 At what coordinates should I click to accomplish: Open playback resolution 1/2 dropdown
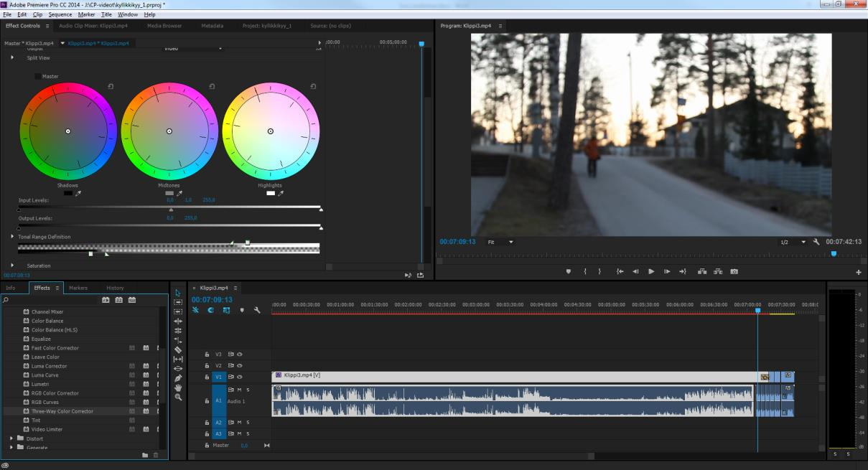793,242
